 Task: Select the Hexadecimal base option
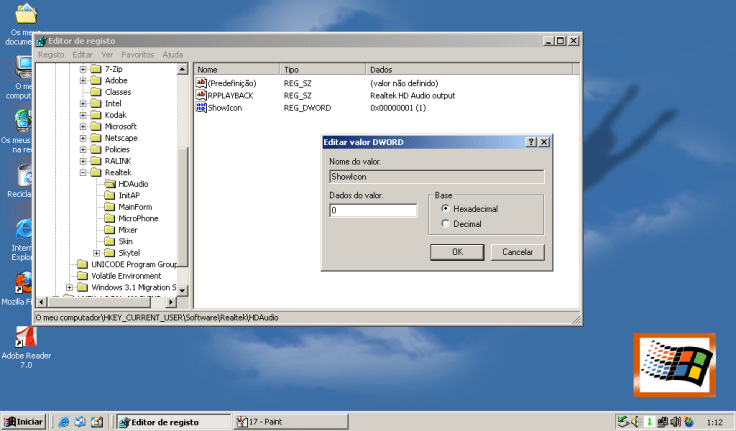(445, 208)
